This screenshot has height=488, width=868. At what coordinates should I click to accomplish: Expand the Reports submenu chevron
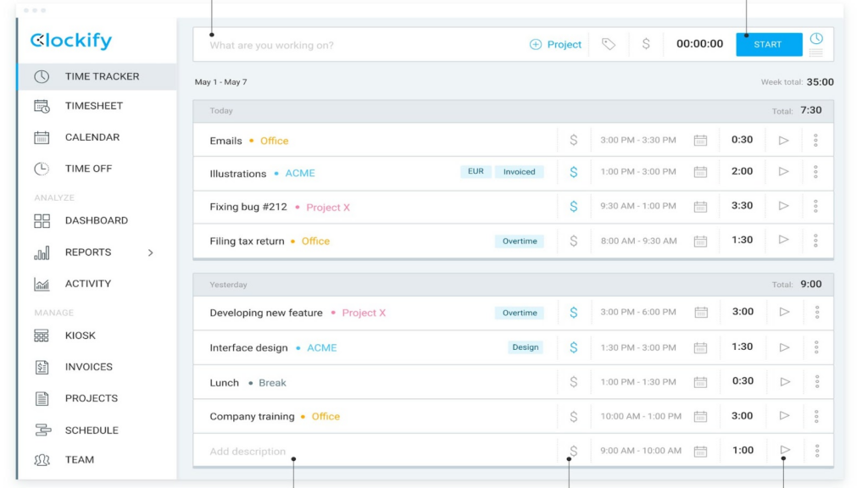pyautogui.click(x=151, y=252)
